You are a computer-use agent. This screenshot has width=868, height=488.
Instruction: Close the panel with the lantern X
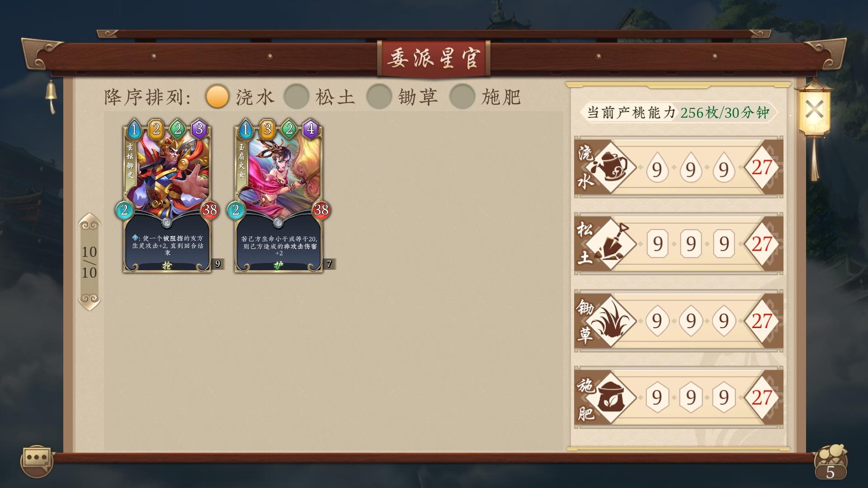pos(815,110)
